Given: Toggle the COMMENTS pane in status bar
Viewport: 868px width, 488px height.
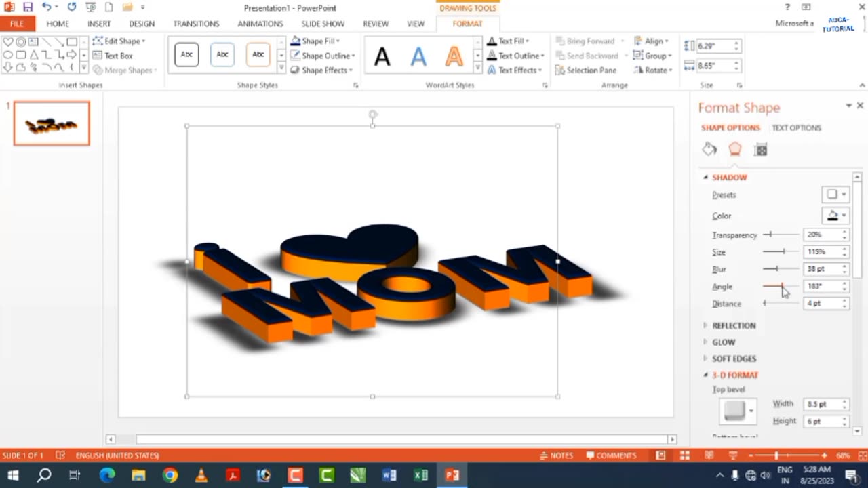Looking at the screenshot, I should pos(611,455).
